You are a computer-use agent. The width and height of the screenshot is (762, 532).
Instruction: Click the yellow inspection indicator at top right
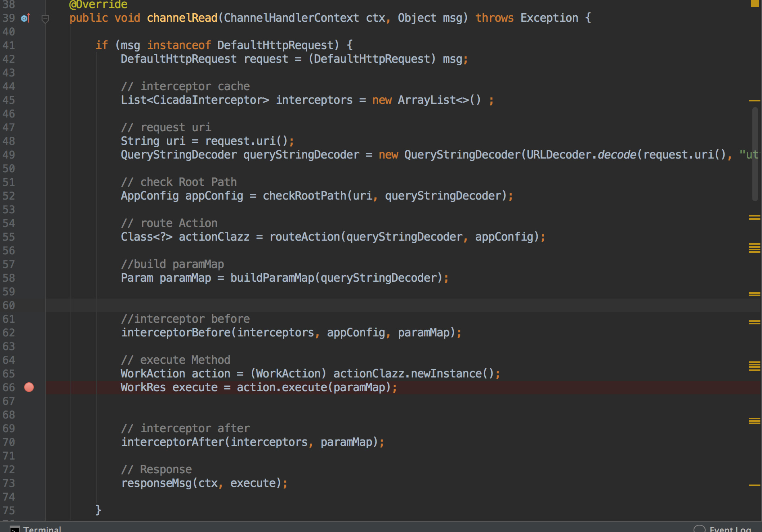click(754, 4)
